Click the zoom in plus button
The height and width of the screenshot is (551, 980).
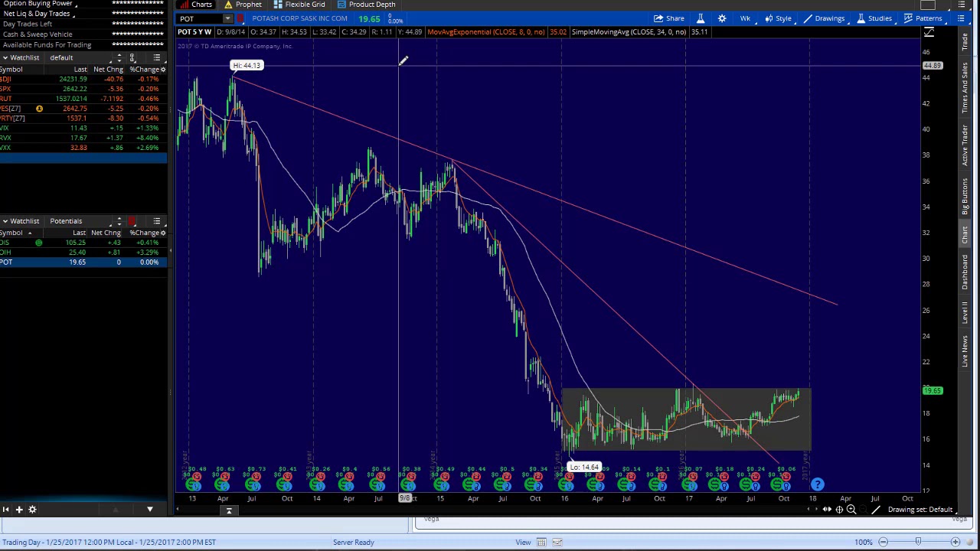[955, 543]
